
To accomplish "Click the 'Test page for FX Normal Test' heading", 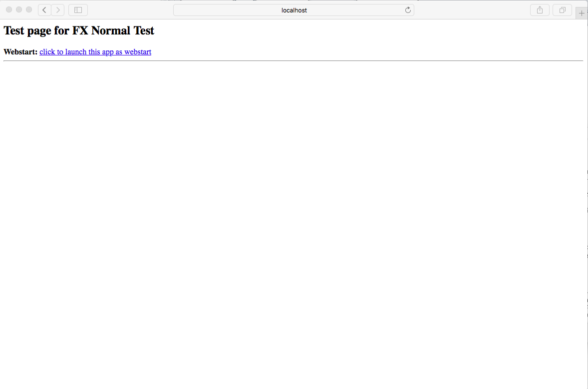I will tap(79, 31).
